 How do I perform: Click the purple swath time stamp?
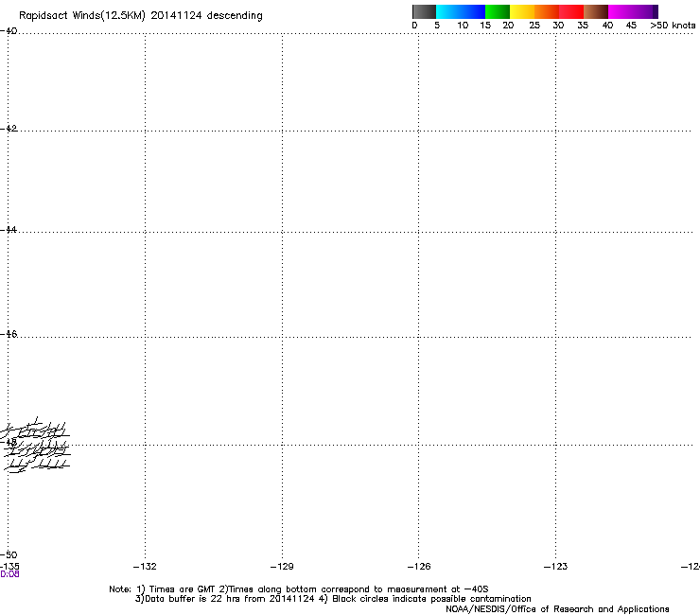pos(9,574)
